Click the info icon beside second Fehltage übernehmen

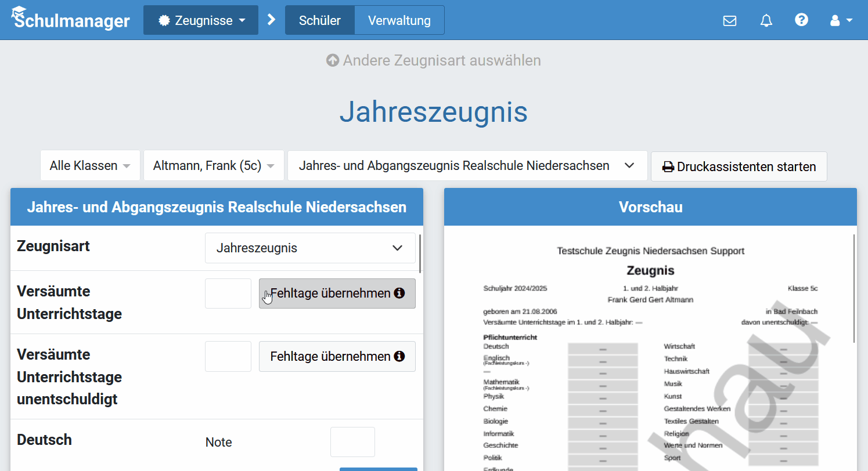[x=399, y=356]
